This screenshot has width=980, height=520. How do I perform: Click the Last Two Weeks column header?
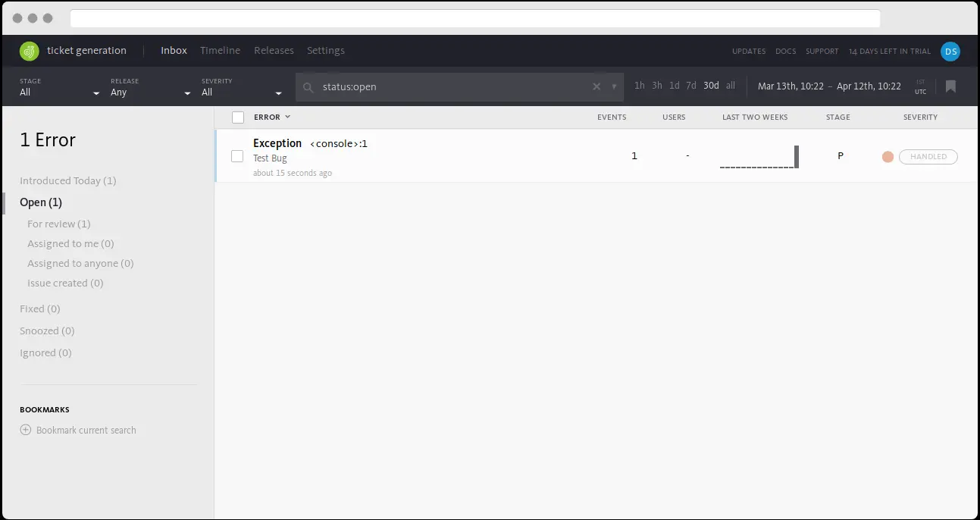click(x=755, y=117)
